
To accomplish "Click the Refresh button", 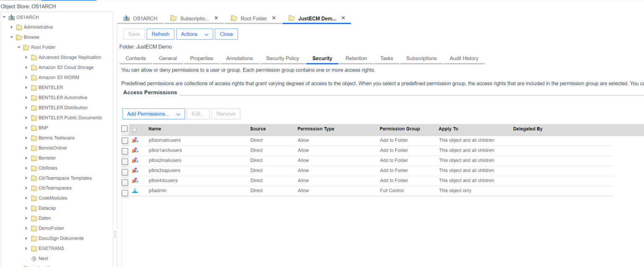I will click(160, 34).
